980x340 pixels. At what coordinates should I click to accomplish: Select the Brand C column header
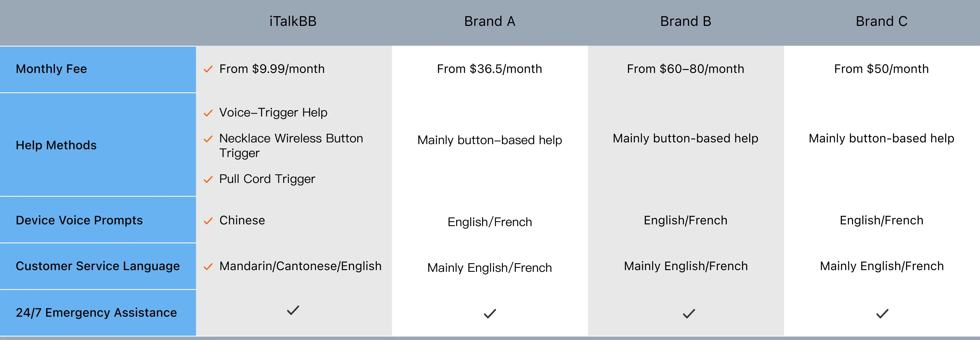click(882, 21)
